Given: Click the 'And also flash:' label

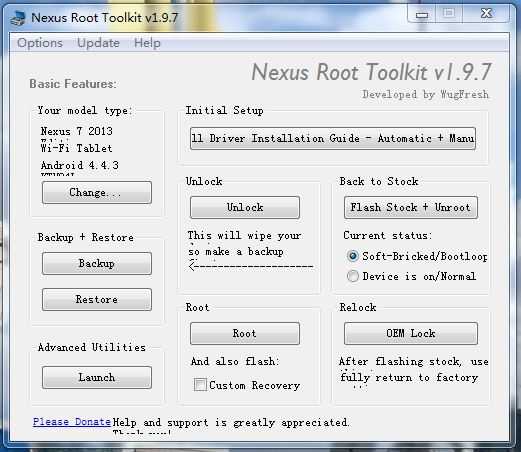Looking at the screenshot, I should point(235,361).
